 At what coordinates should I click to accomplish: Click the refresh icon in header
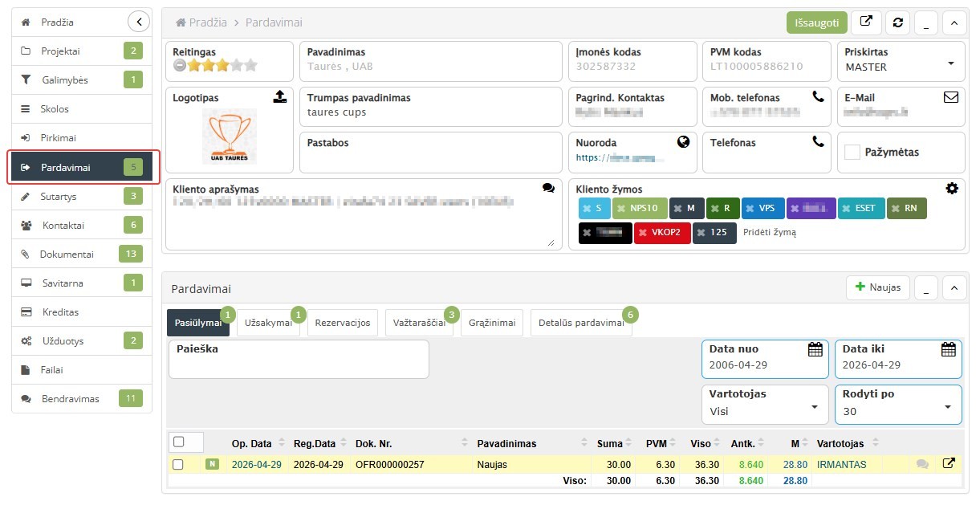point(897,22)
